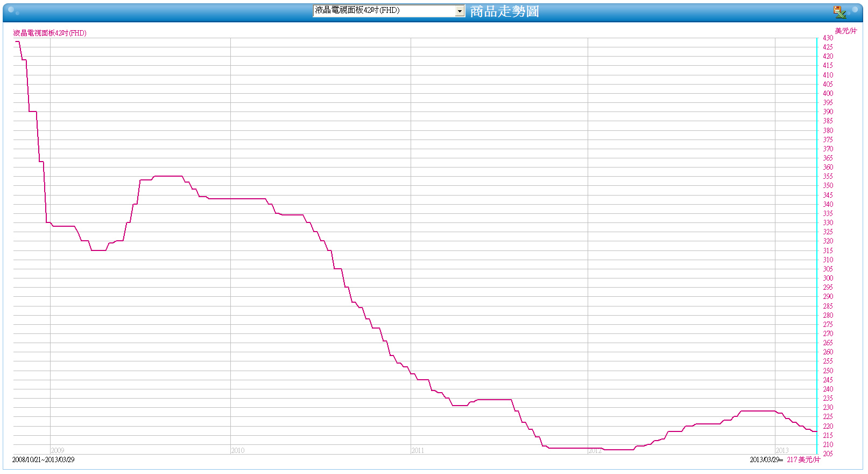Image resolution: width=868 pixels, height=474 pixels.
Task: Click the latest price value 217 美元/片
Action: (x=803, y=459)
